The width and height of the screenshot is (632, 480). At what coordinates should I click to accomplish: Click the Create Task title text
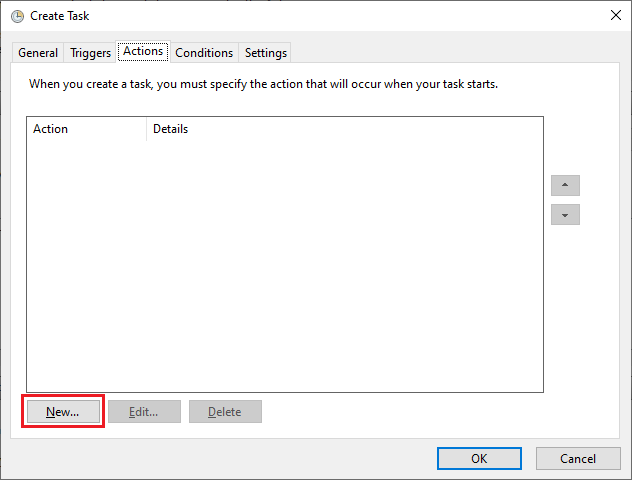(x=60, y=16)
